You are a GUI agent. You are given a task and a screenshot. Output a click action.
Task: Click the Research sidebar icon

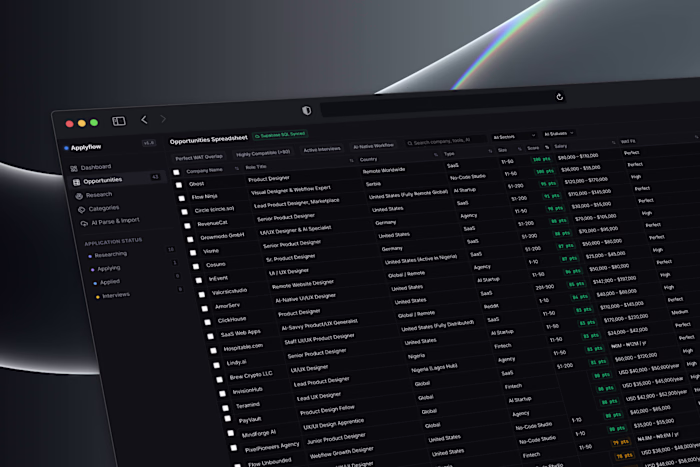coord(79,196)
